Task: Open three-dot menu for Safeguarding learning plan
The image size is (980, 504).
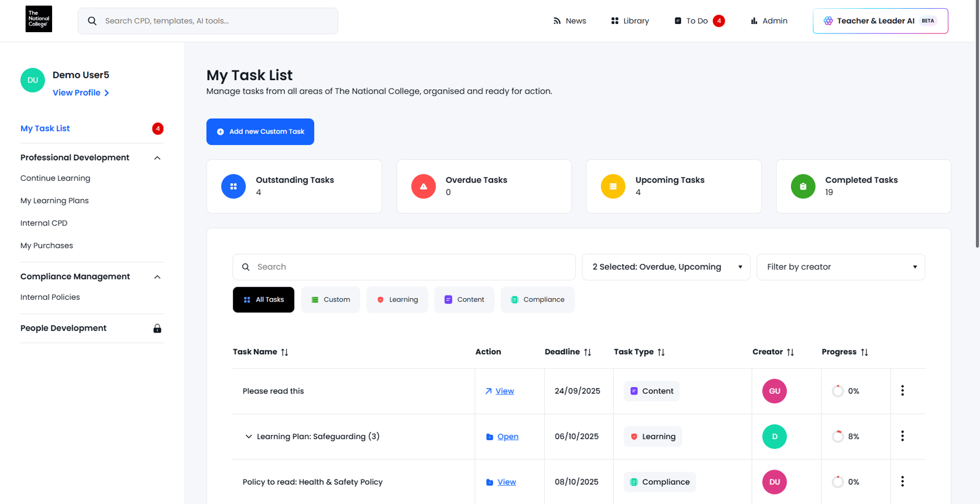Action: 902,436
